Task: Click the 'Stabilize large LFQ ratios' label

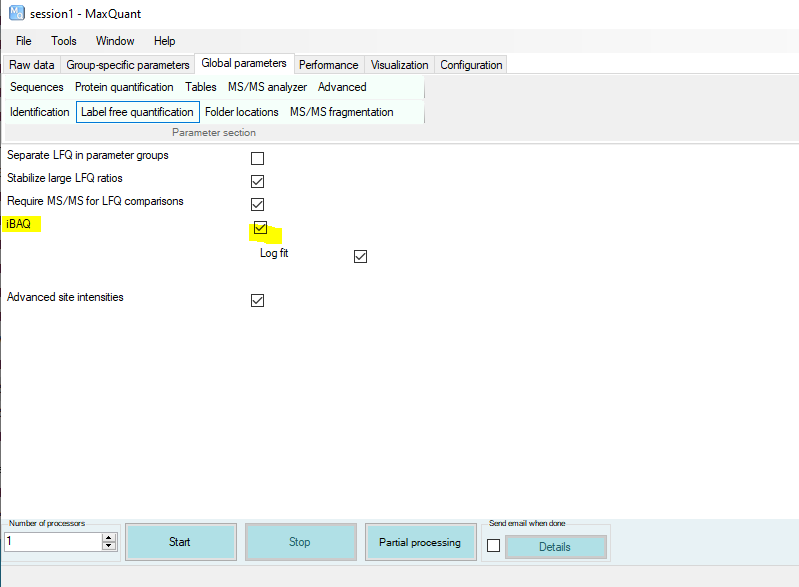Action: [65, 178]
